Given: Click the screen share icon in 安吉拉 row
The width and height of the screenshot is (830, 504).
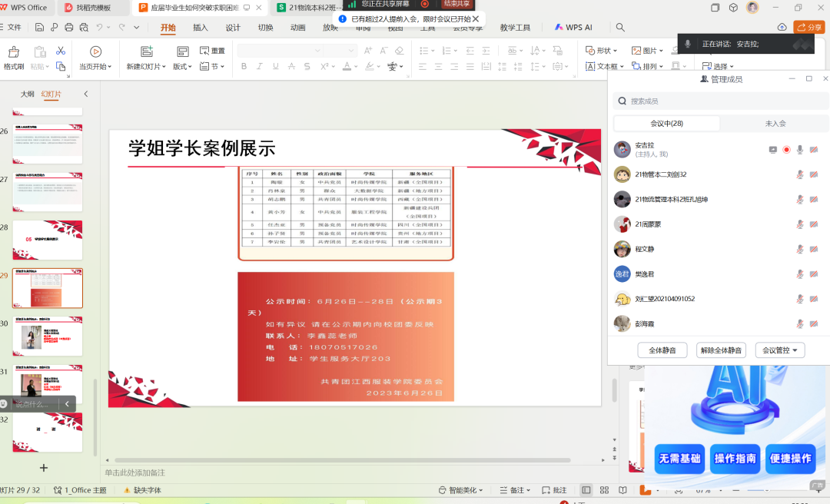Looking at the screenshot, I should (773, 150).
